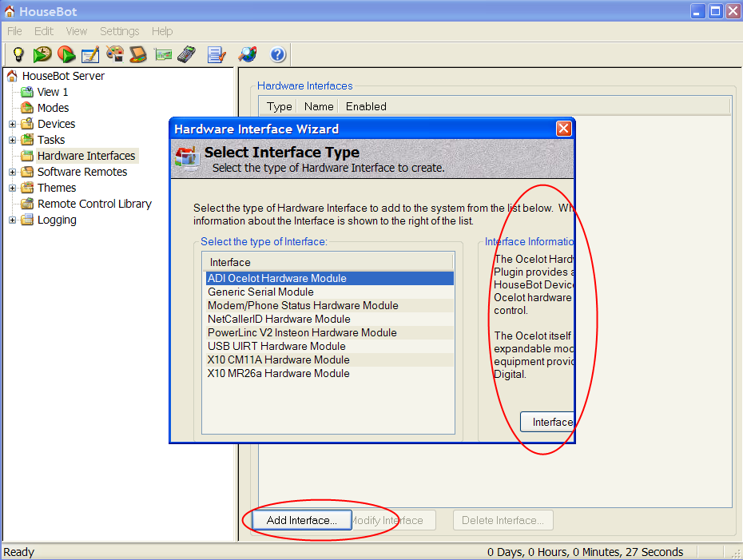Click the icon beside Remote Control Library
Screen dimensions: 743x560
(x=27, y=204)
